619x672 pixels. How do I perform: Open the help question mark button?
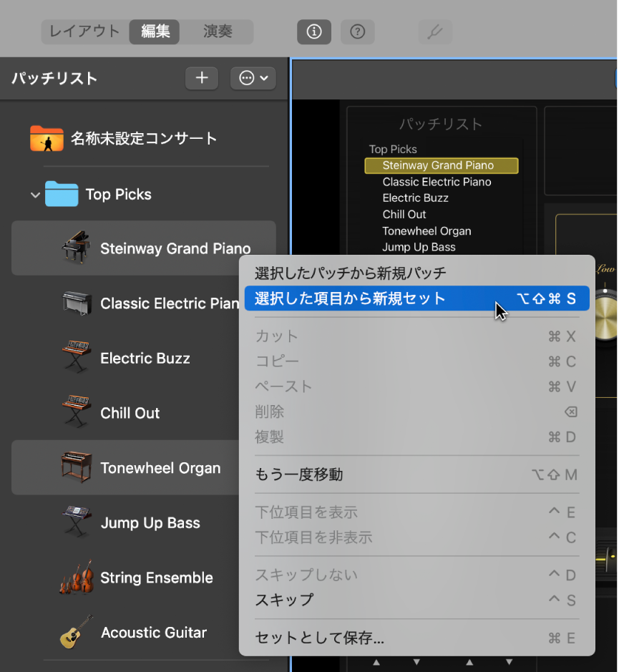pos(357,31)
